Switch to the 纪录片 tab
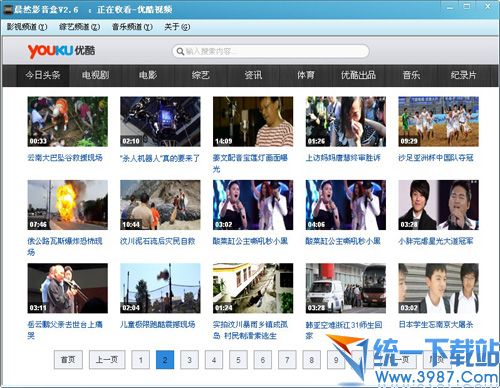This screenshot has width=500, height=388. [463, 75]
